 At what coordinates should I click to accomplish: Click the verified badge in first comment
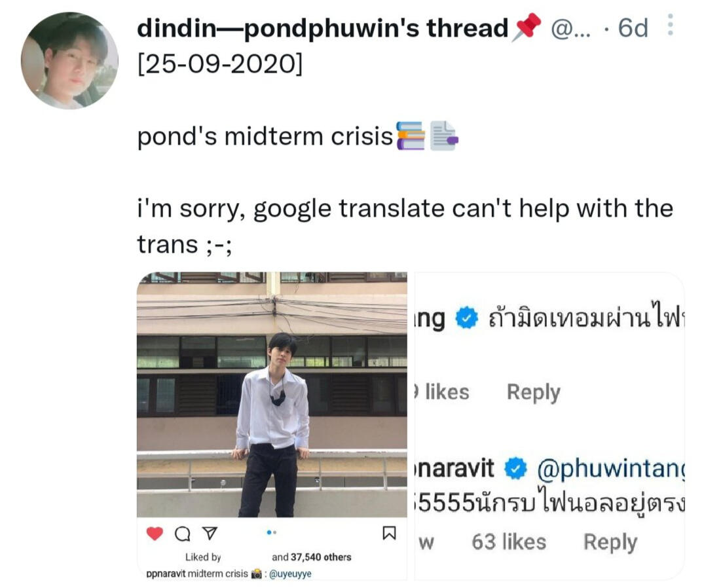pos(466,320)
